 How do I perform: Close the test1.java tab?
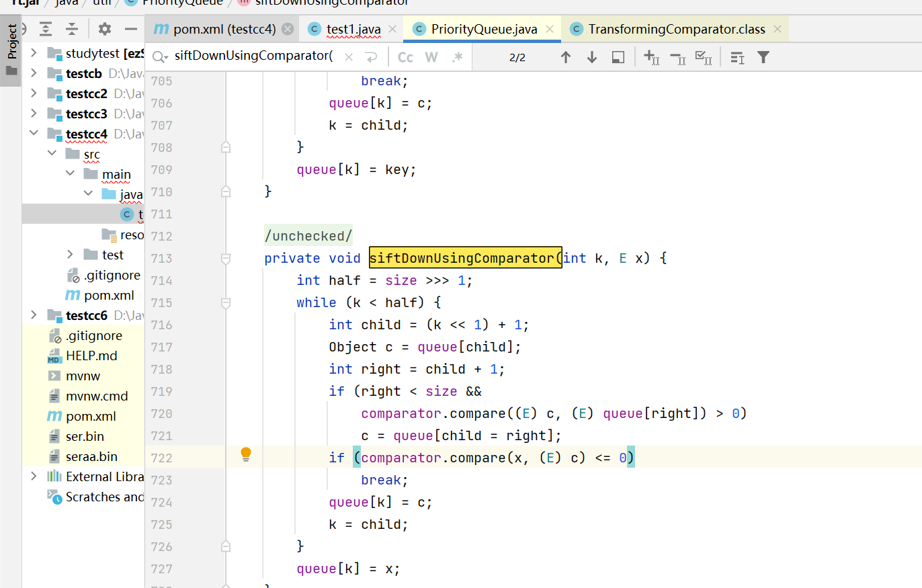(393, 29)
